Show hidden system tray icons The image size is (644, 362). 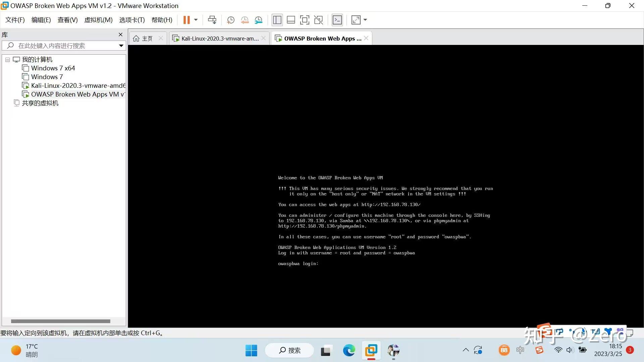click(x=466, y=350)
